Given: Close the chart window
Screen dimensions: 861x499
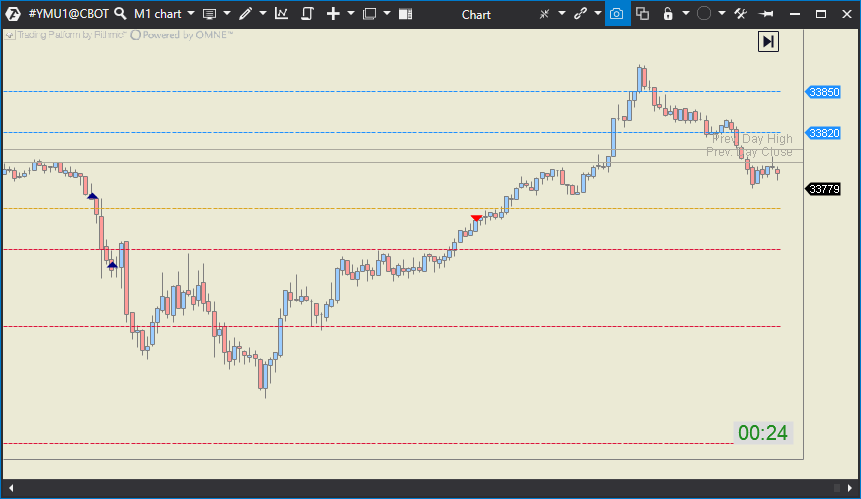Looking at the screenshot, I should [x=847, y=14].
